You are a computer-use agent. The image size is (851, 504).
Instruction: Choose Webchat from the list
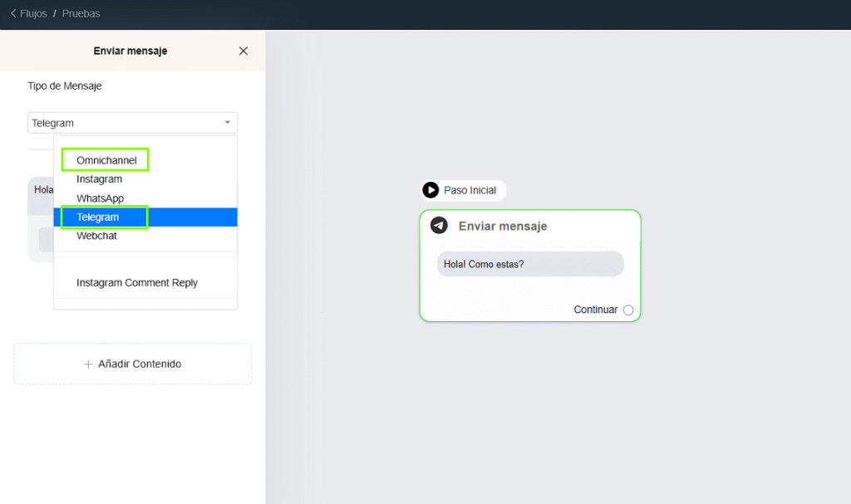[x=96, y=236]
